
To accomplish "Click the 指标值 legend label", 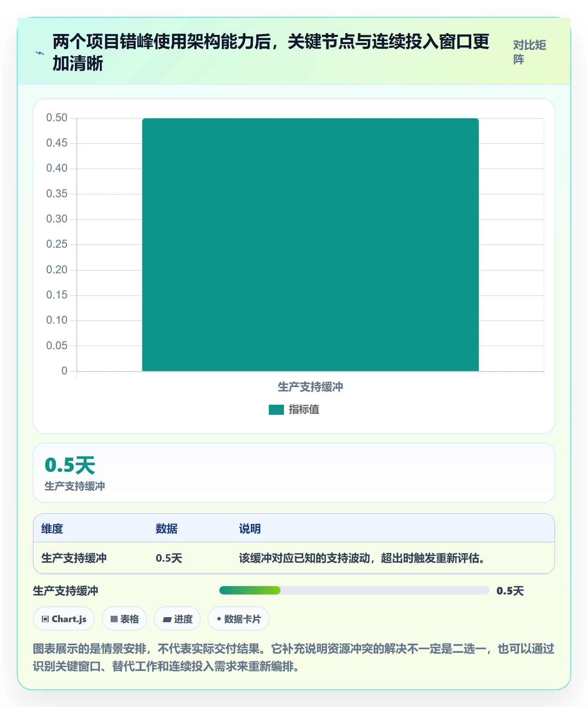I will [x=304, y=410].
